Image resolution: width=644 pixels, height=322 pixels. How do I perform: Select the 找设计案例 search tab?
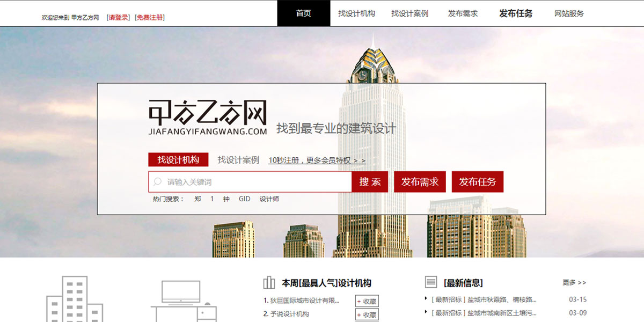tap(238, 159)
